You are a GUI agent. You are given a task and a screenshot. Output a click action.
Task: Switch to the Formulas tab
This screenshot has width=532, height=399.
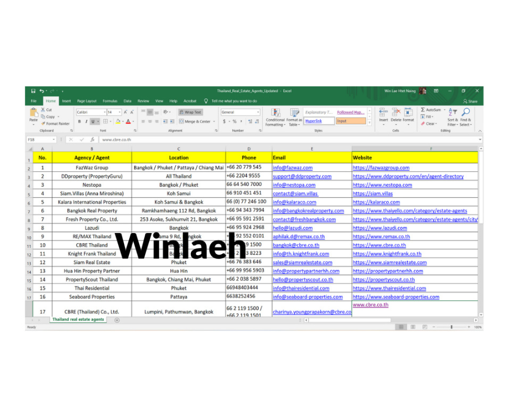[110, 101]
